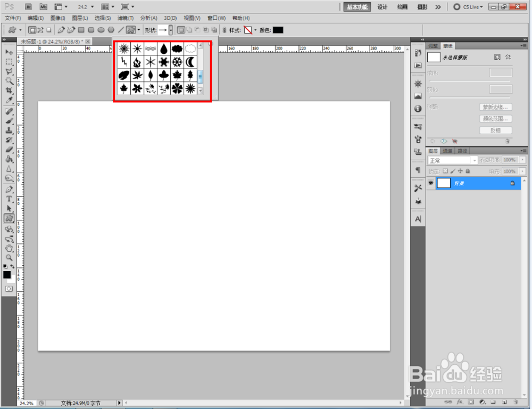This screenshot has height=409, width=532.
Task: Switch to the 通道 tab
Action: pos(447,151)
